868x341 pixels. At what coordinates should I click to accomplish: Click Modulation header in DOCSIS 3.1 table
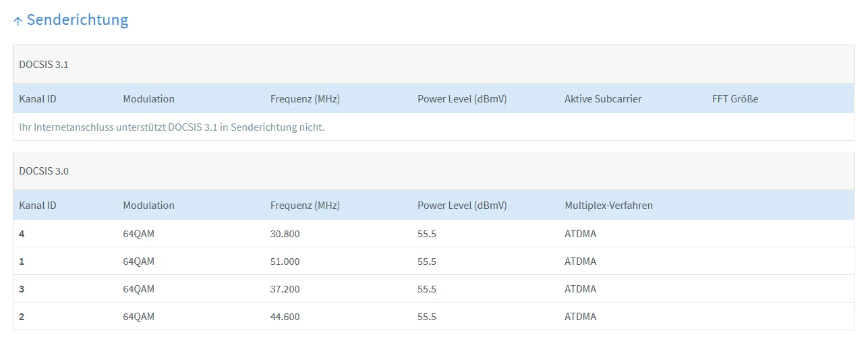148,99
